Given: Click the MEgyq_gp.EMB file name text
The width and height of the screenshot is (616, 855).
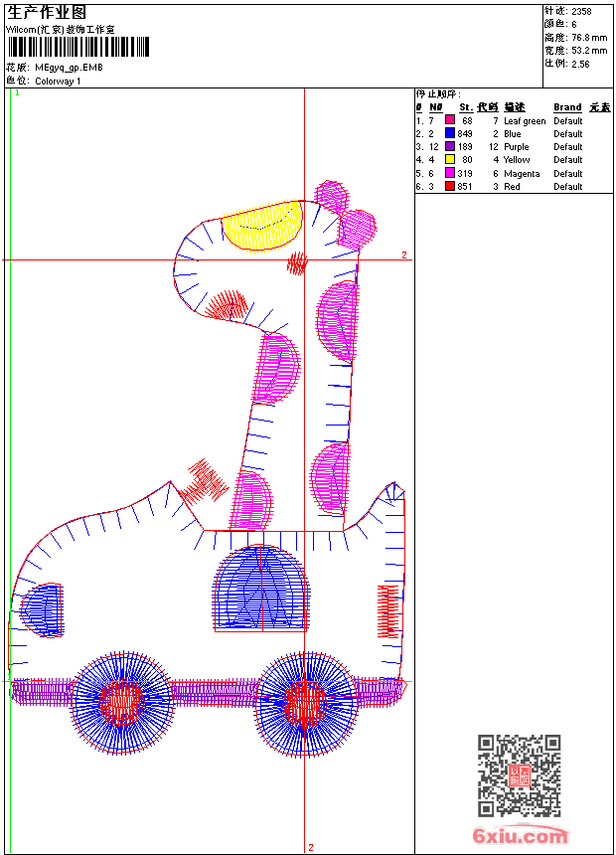Looking at the screenshot, I should click(x=69, y=68).
